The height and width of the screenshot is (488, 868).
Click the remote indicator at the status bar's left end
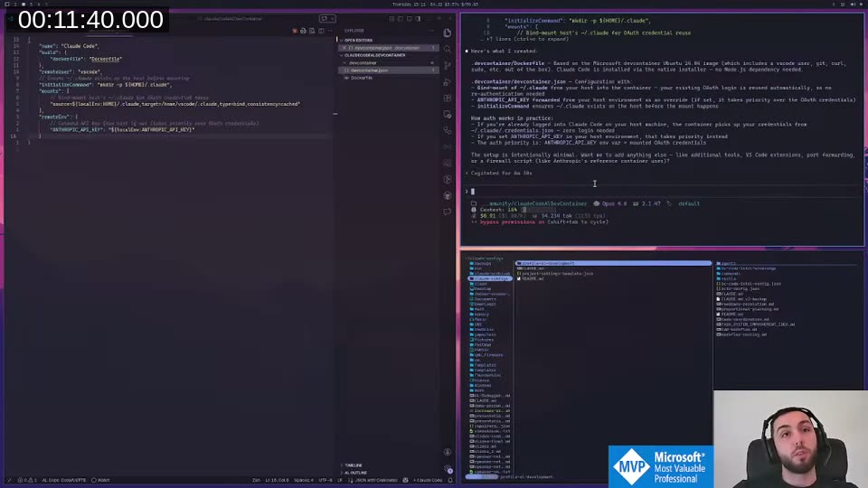coord(8,480)
